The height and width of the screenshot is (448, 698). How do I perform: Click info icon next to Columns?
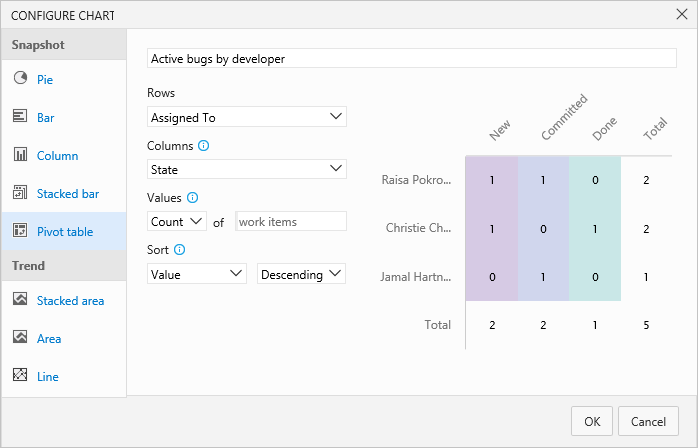click(204, 146)
